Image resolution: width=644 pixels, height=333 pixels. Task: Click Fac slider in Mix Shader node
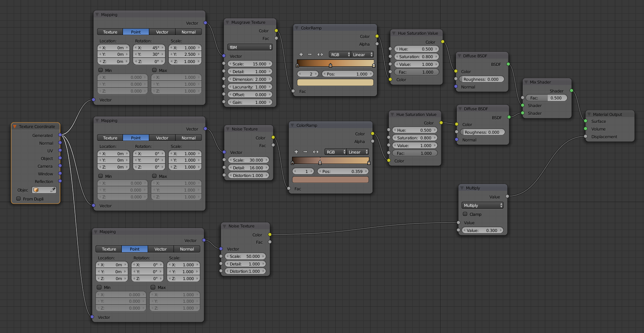click(546, 98)
